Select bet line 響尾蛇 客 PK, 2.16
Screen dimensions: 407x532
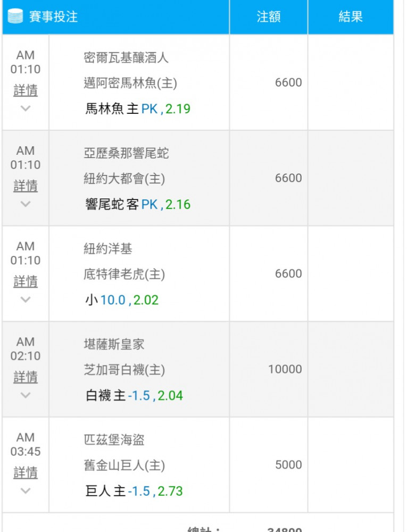tap(138, 205)
